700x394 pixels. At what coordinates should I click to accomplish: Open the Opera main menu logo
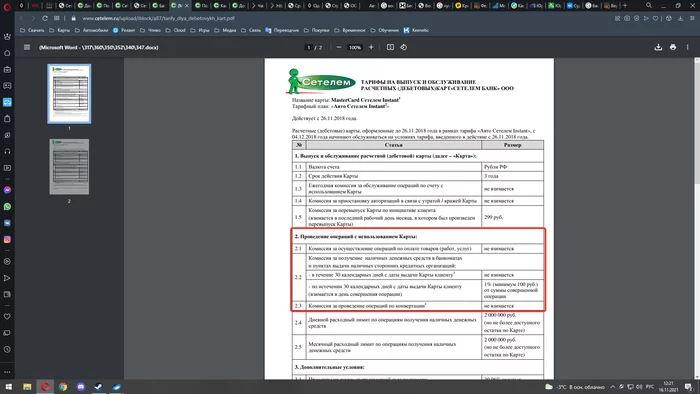[x=7, y=6]
